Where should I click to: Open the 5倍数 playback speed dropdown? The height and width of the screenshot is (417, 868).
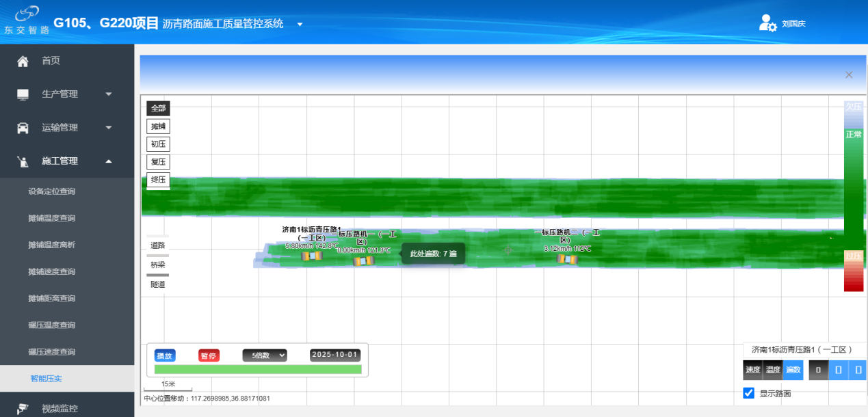point(264,355)
